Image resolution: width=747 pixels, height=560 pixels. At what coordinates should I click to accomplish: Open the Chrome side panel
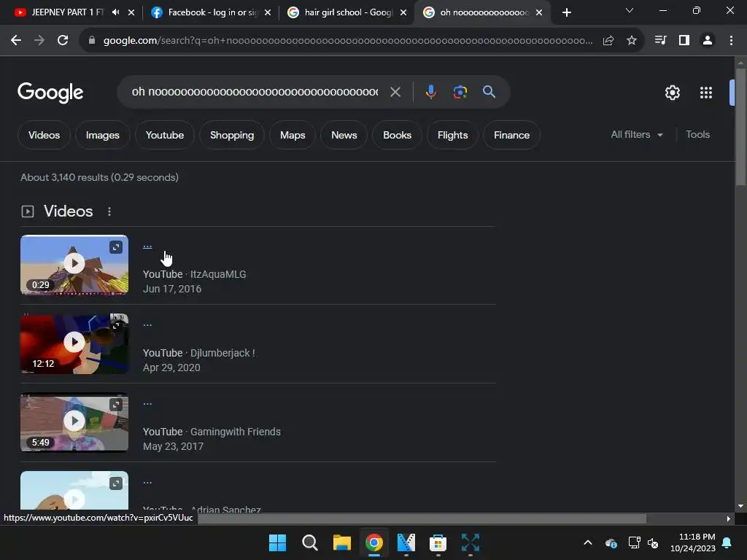(x=684, y=41)
